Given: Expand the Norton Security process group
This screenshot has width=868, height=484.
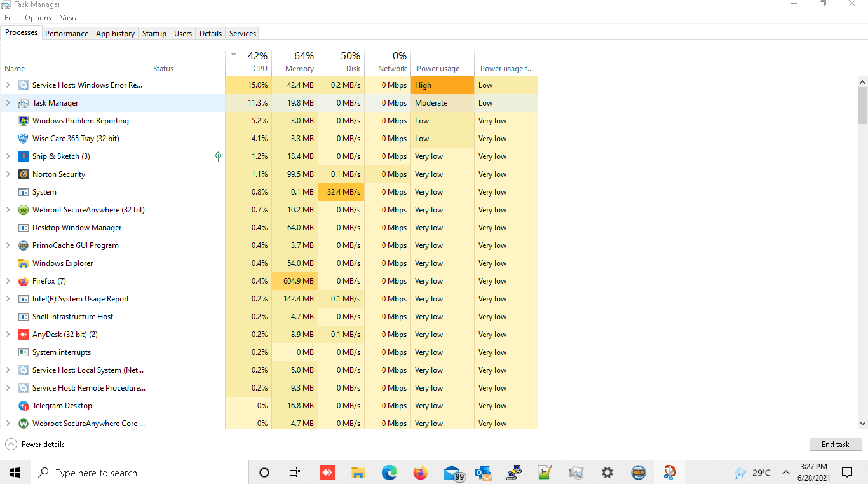Looking at the screenshot, I should point(8,174).
